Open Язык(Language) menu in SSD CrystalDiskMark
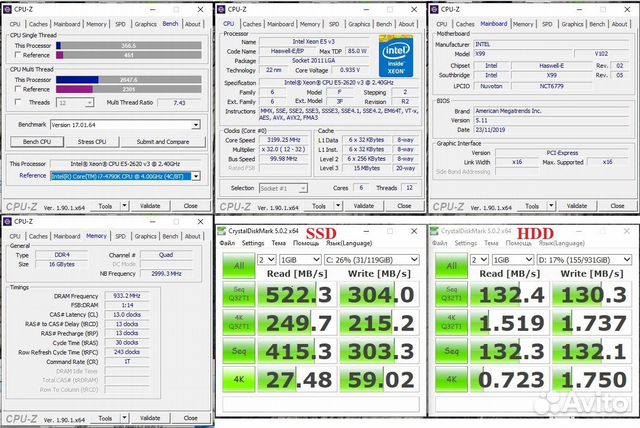 click(x=349, y=243)
